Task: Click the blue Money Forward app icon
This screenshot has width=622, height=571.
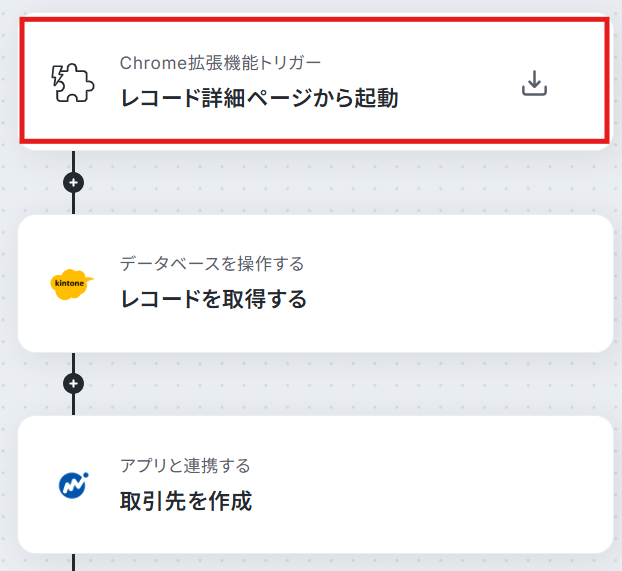Action: point(73,485)
